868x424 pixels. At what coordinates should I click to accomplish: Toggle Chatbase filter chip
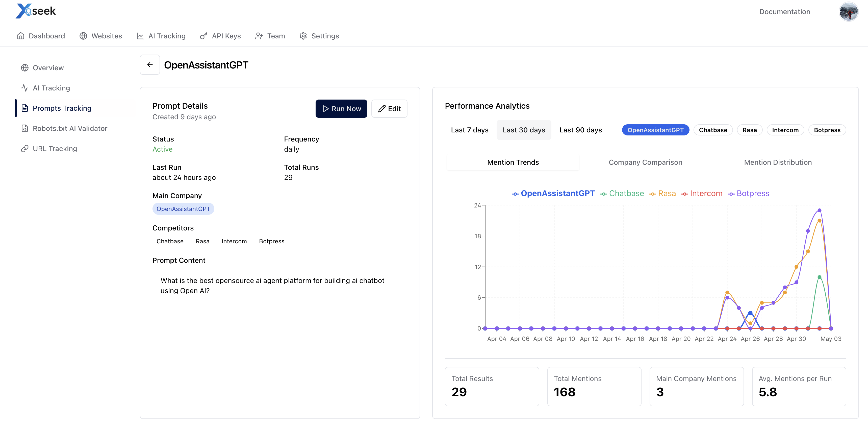(x=713, y=130)
